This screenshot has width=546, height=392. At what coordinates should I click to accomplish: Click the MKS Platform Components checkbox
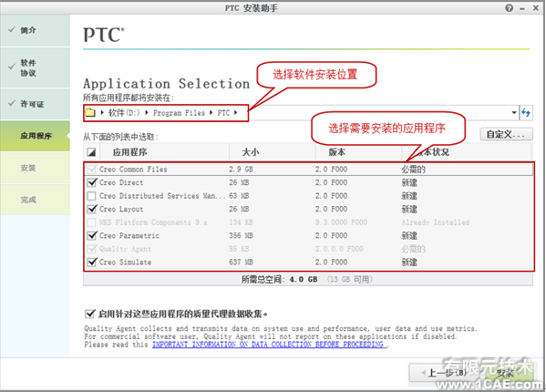[92, 222]
